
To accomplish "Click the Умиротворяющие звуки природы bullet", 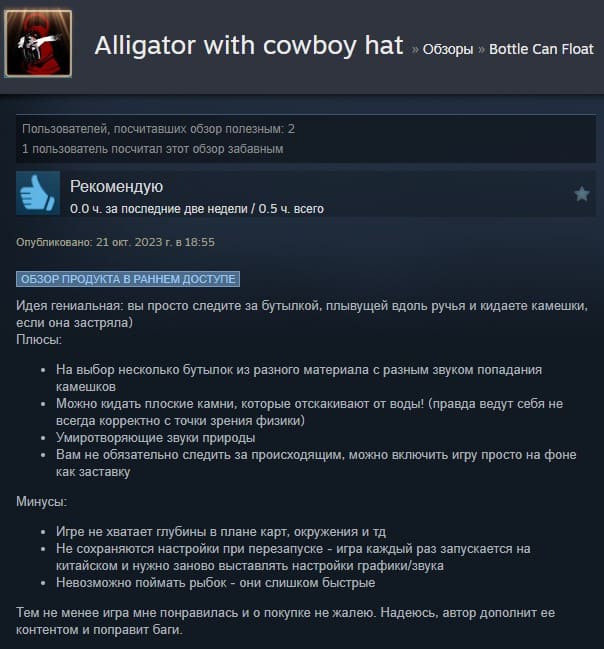I will 156,437.
